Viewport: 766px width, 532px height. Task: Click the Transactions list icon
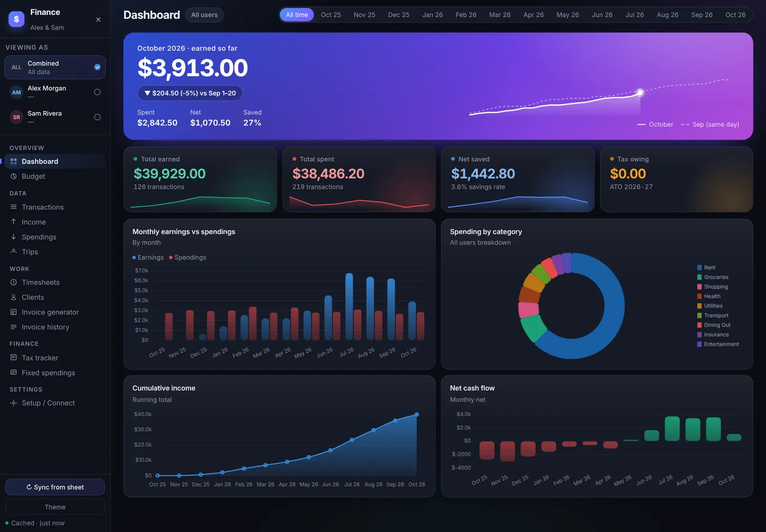13,207
